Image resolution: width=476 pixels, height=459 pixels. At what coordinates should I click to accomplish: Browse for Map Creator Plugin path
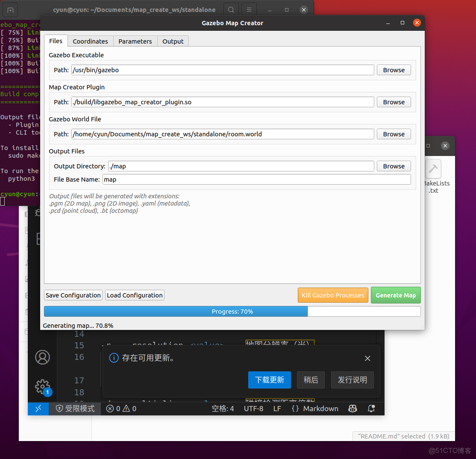coord(394,102)
